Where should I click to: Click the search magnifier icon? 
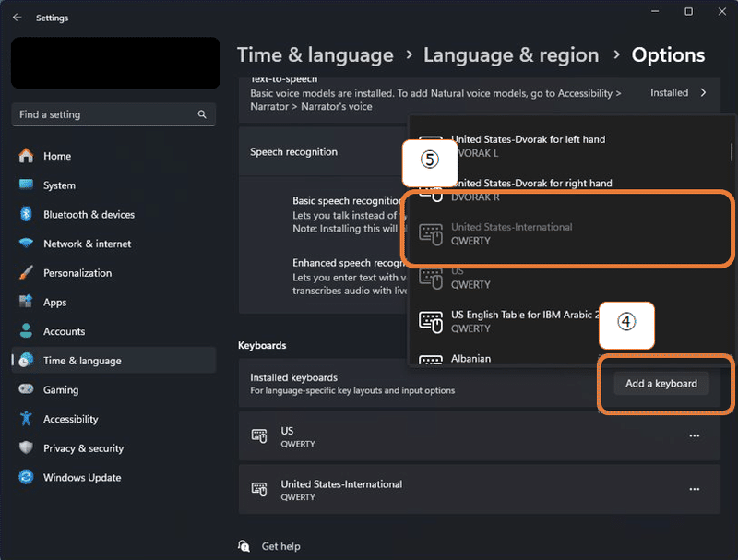pyautogui.click(x=202, y=114)
